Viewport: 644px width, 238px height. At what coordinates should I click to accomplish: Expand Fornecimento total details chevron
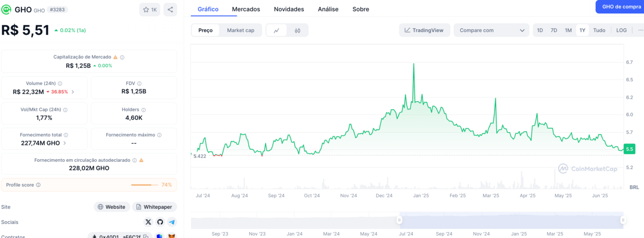(x=65, y=143)
